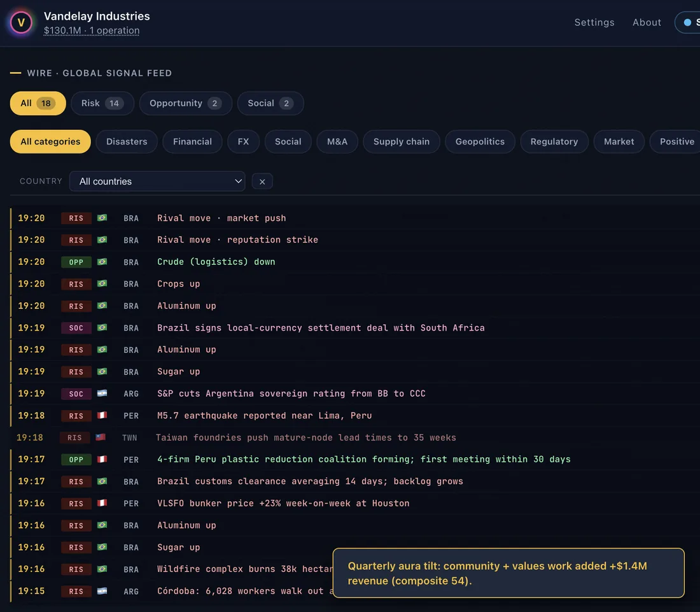Screen dimensions: 700x612
Task: Toggle the Opportunity signal filter
Action: pos(185,103)
